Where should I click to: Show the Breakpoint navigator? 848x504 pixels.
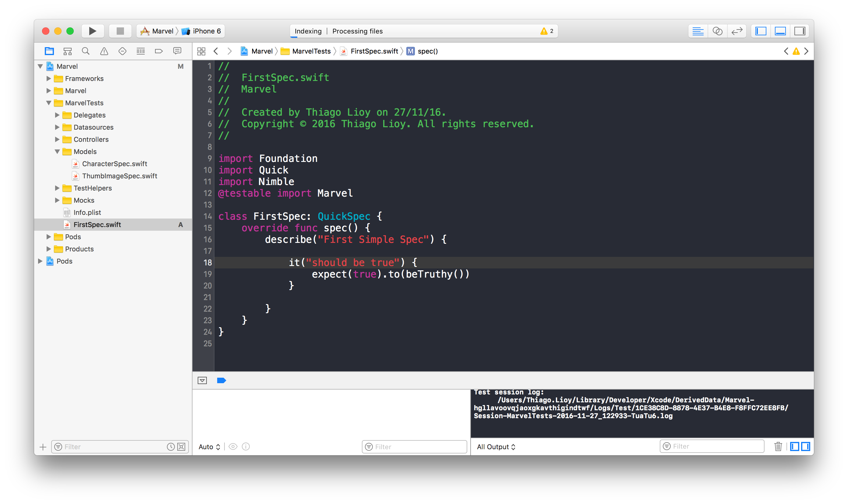(x=159, y=51)
